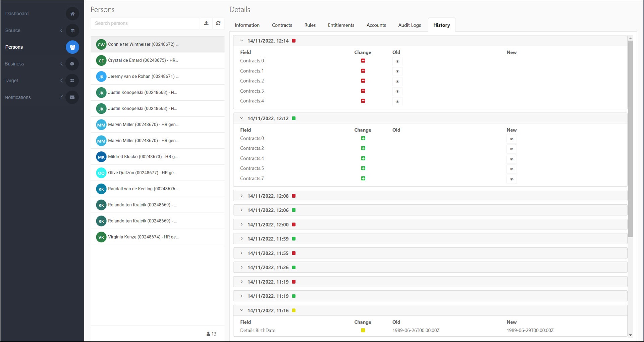Click the CE avatar for Crystal de Emard
The image size is (644, 342).
[101, 61]
